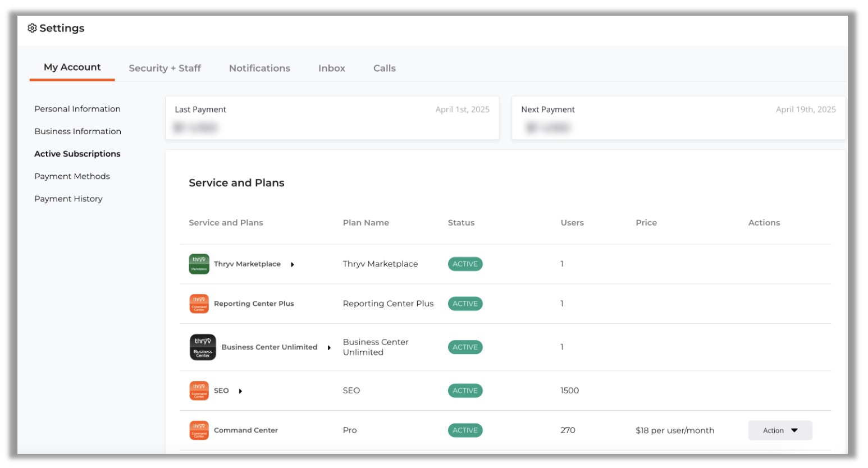
Task: Open Payment Methods in sidebar
Action: [x=72, y=176]
